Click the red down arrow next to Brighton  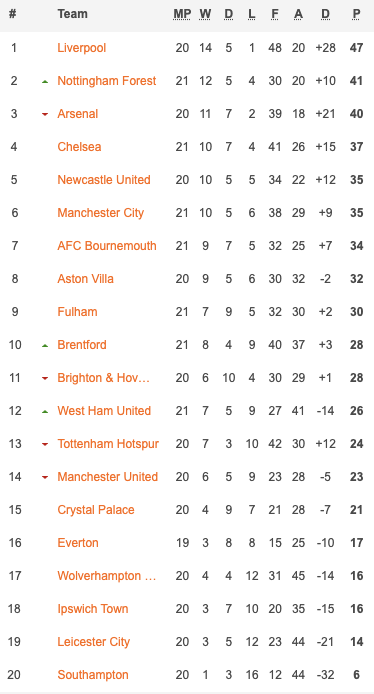click(x=45, y=378)
